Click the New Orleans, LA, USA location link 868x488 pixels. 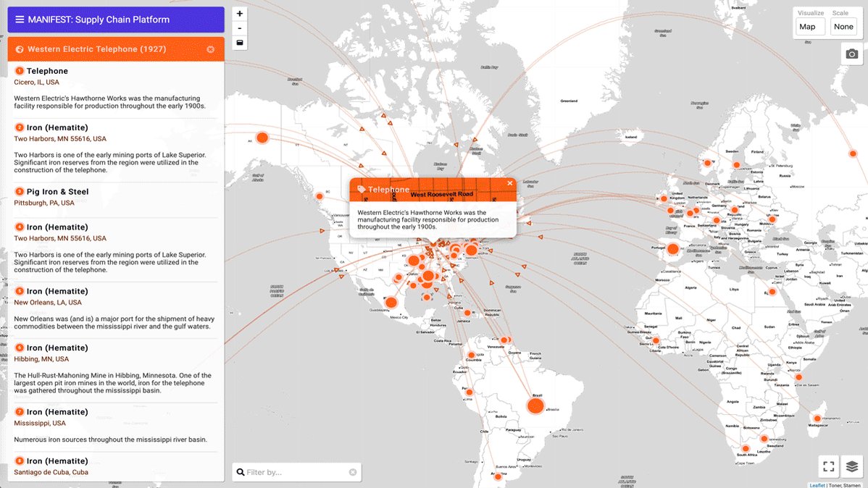[48, 303]
